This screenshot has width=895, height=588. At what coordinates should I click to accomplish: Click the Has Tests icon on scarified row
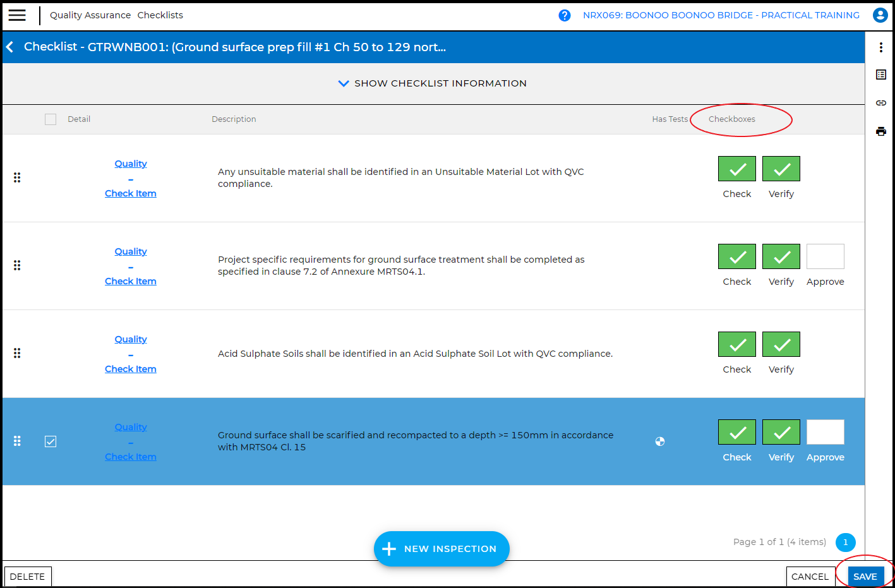click(x=660, y=441)
